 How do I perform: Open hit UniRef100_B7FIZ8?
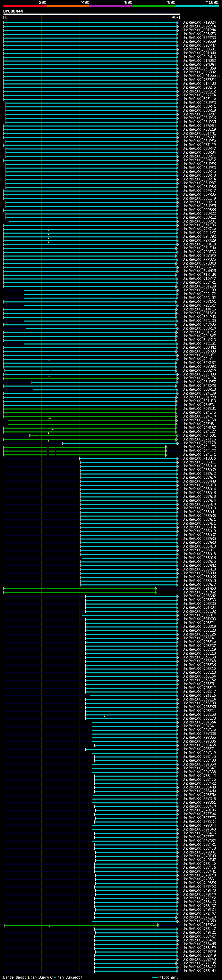tap(199, 443)
